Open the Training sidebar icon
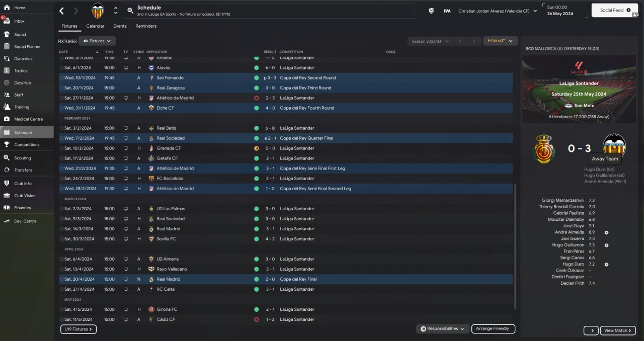The width and height of the screenshot is (644, 341). pos(7,107)
